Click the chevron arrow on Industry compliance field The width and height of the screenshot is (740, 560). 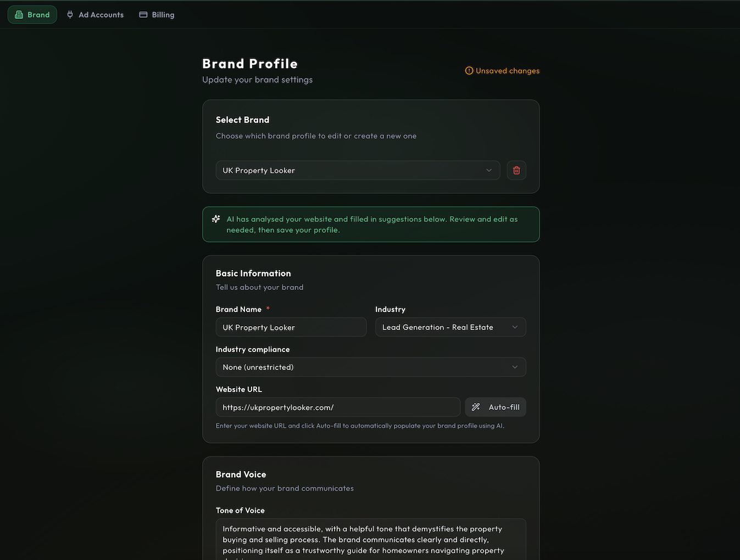(x=515, y=367)
